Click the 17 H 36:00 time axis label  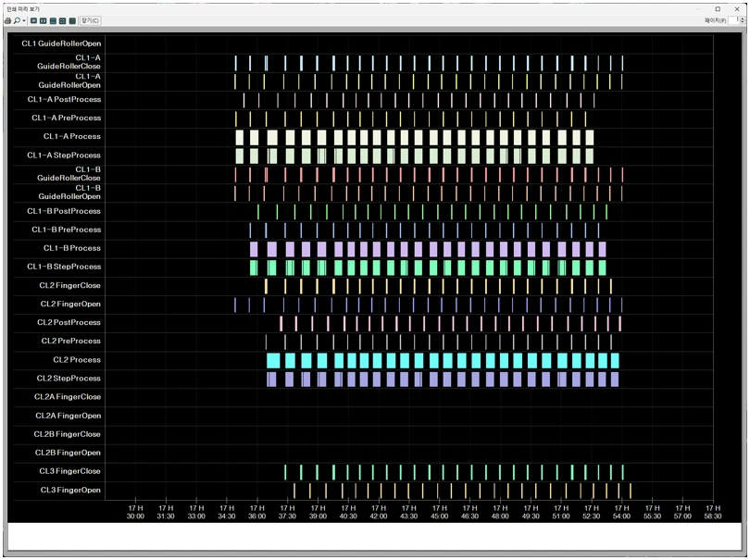257,512
